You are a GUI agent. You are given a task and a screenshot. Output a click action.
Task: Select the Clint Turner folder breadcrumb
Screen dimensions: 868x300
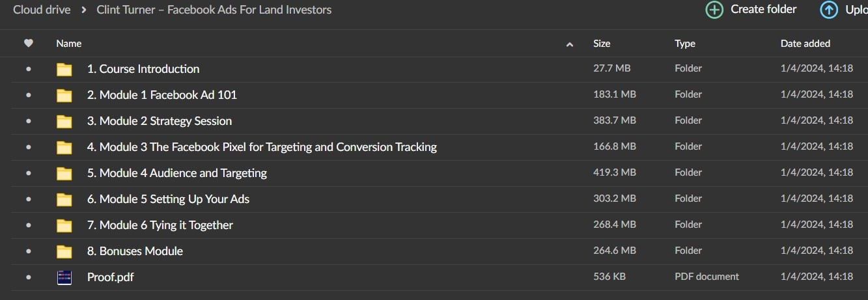[214, 10]
